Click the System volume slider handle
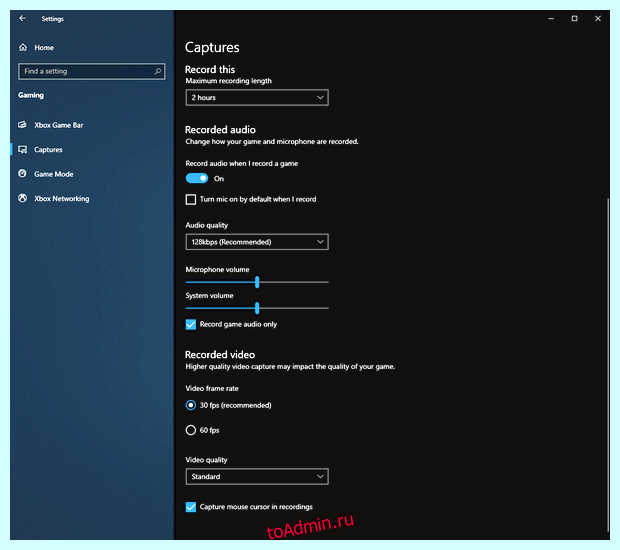Image resolution: width=620 pixels, height=550 pixels. coord(257,308)
